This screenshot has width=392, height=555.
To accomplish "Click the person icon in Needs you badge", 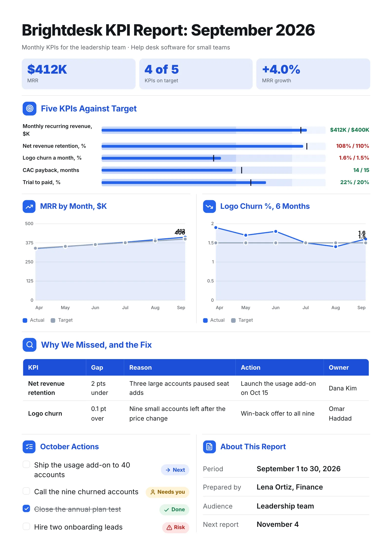I will pos(153,492).
